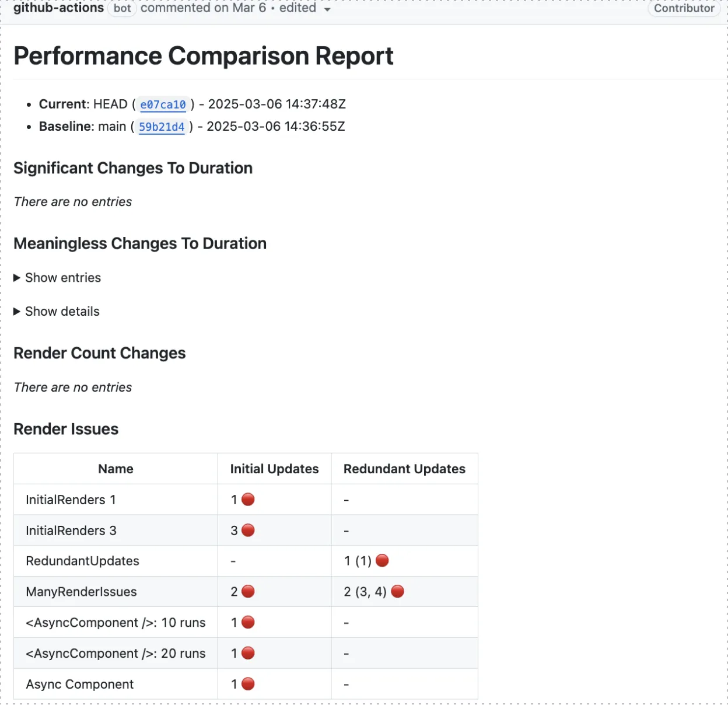Click the red circle icon beside InitialRenders 1

point(248,499)
